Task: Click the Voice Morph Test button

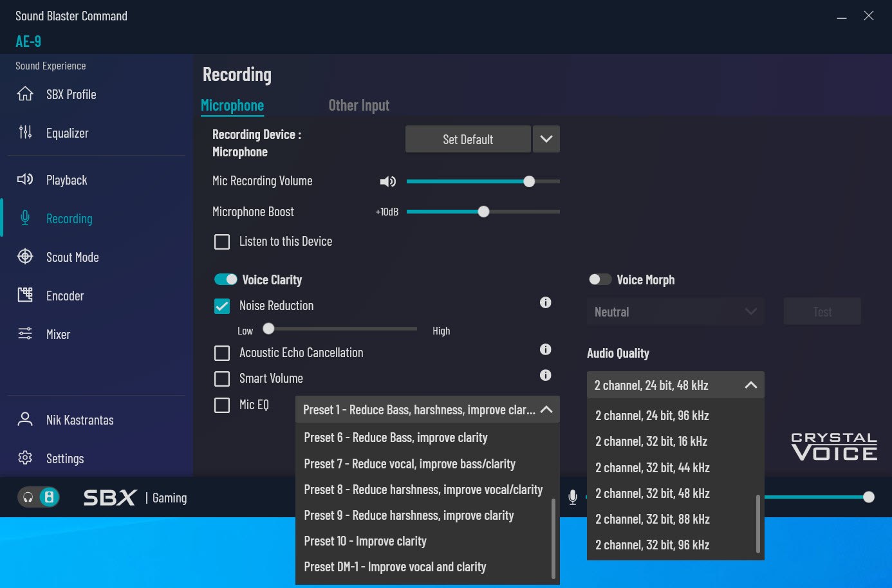Action: click(822, 311)
